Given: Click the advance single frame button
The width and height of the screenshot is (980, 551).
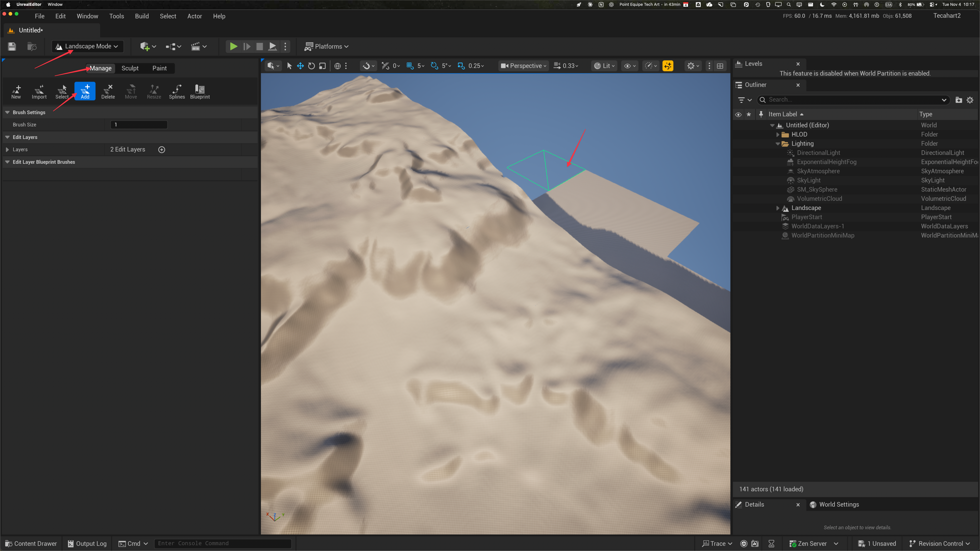Looking at the screenshot, I should pyautogui.click(x=247, y=46).
